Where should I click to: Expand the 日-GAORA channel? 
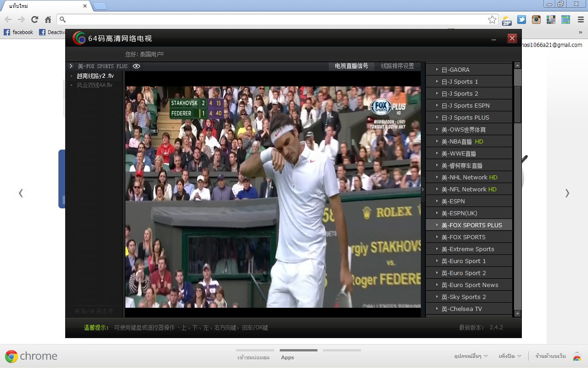coord(469,69)
